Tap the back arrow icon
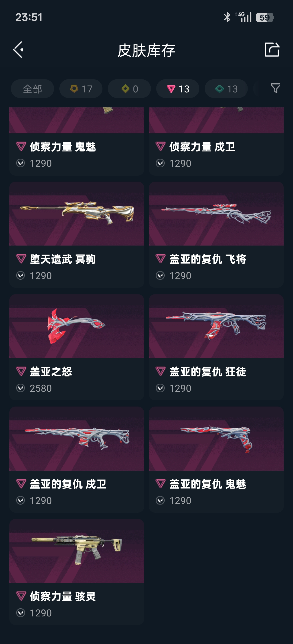Screen dimensions: 293x644 [18, 50]
